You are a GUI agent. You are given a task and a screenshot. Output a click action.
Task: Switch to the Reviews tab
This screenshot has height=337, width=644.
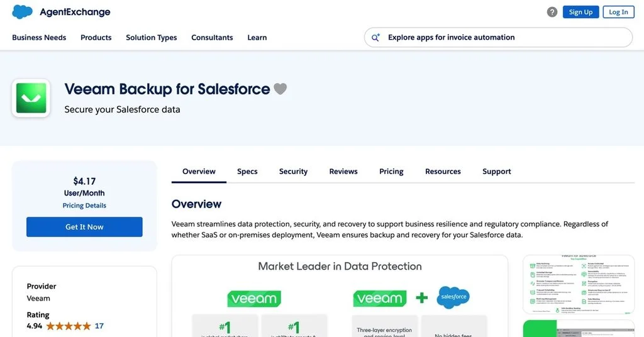(x=343, y=172)
